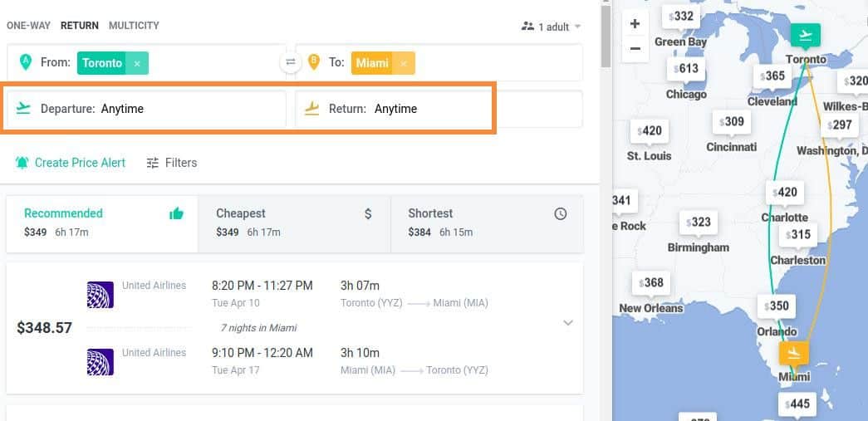The height and width of the screenshot is (421, 868).
Task: Click the 7 nights in Miami text
Action: tap(258, 328)
